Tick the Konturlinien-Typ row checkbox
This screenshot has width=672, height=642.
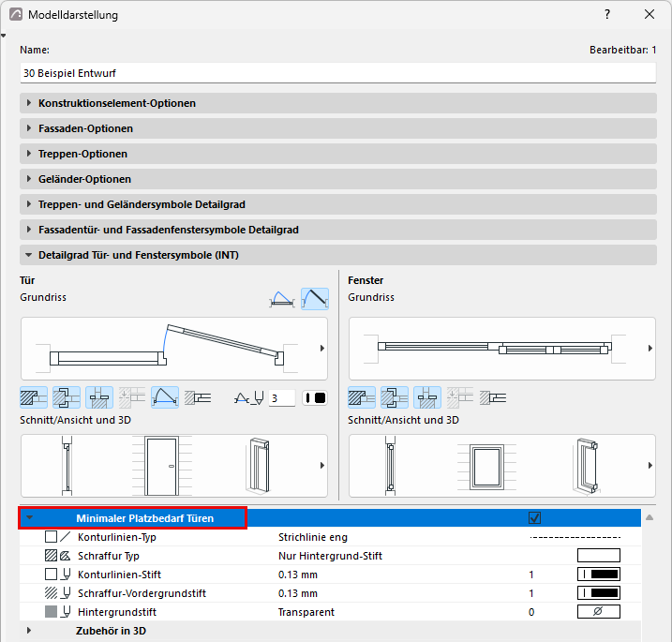[51, 537]
